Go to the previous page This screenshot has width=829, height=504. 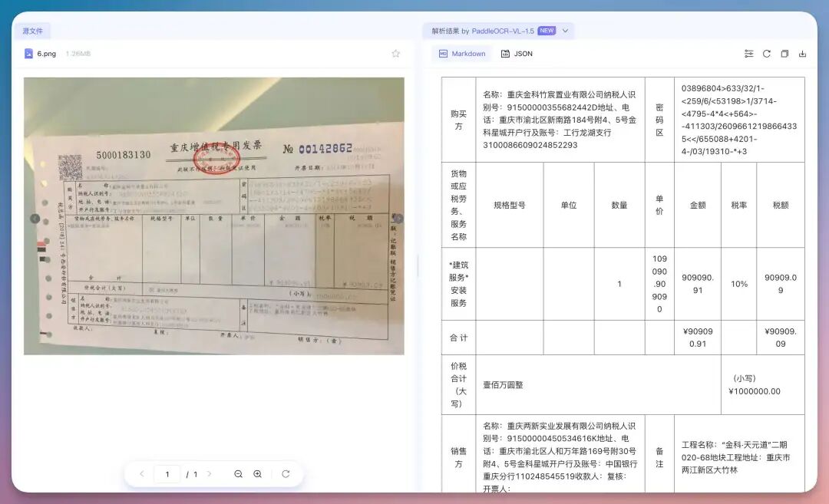pyautogui.click(x=141, y=473)
